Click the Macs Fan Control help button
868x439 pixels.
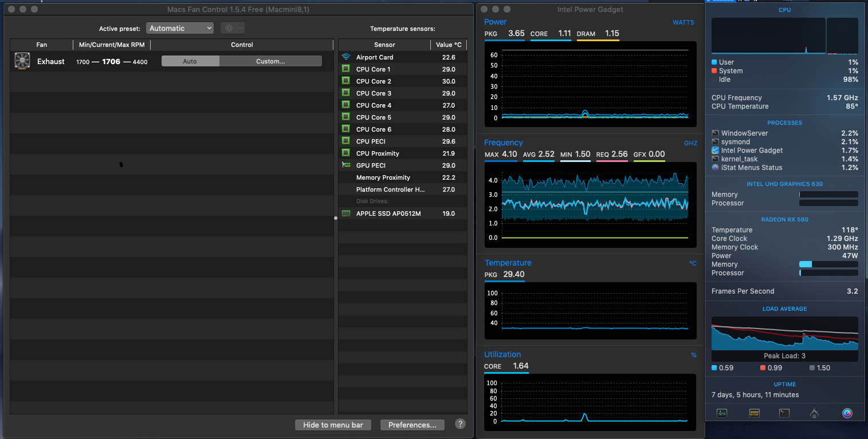[460, 424]
